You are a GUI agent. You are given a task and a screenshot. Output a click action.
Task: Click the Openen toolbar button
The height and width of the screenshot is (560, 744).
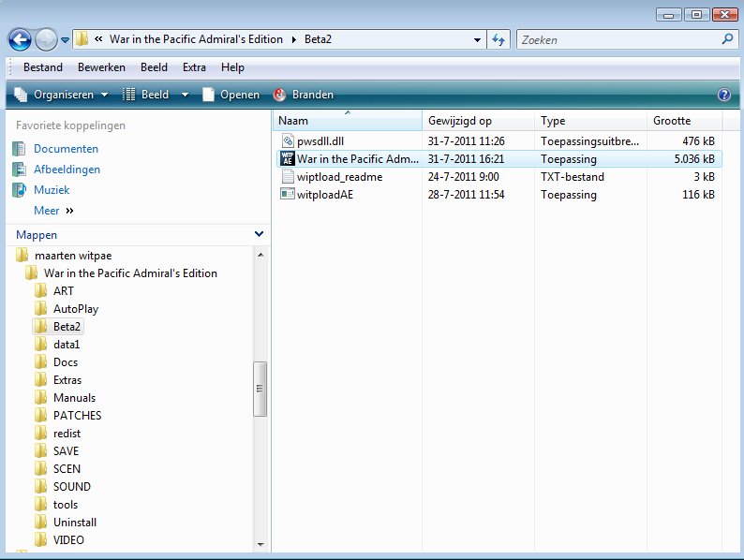(231, 95)
